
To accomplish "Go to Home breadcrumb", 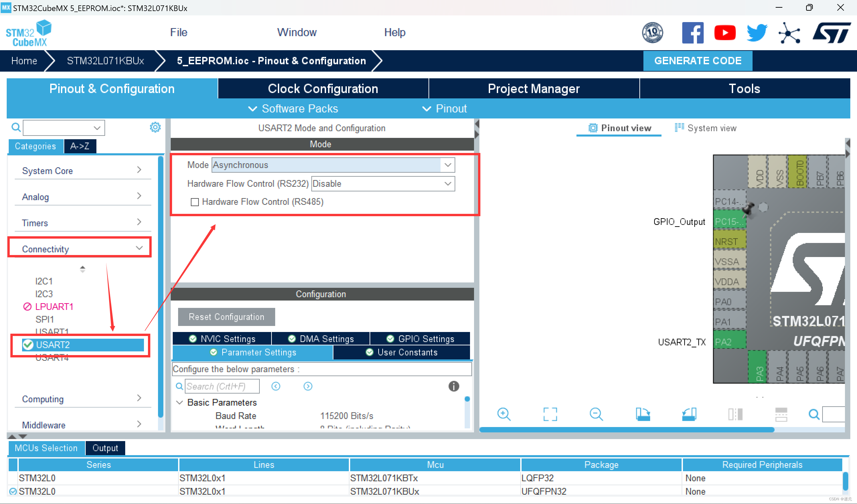I will tap(24, 61).
